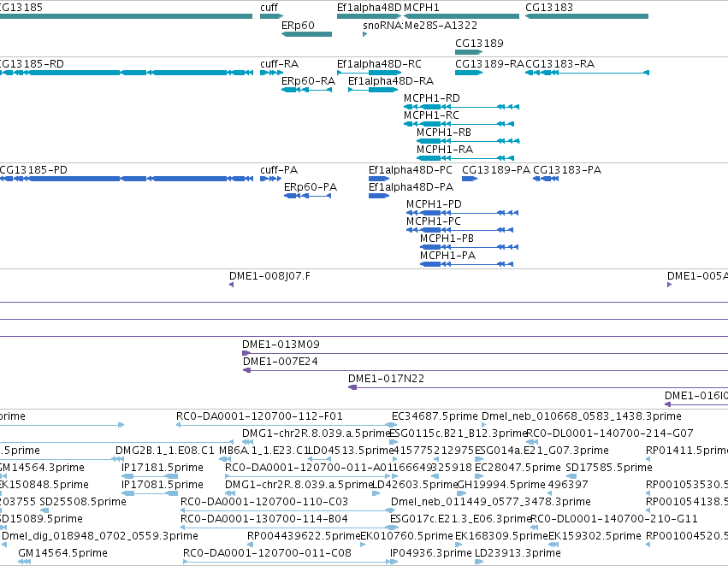Click the CG13185-PD protein label
The height and width of the screenshot is (566, 728).
coord(33,170)
